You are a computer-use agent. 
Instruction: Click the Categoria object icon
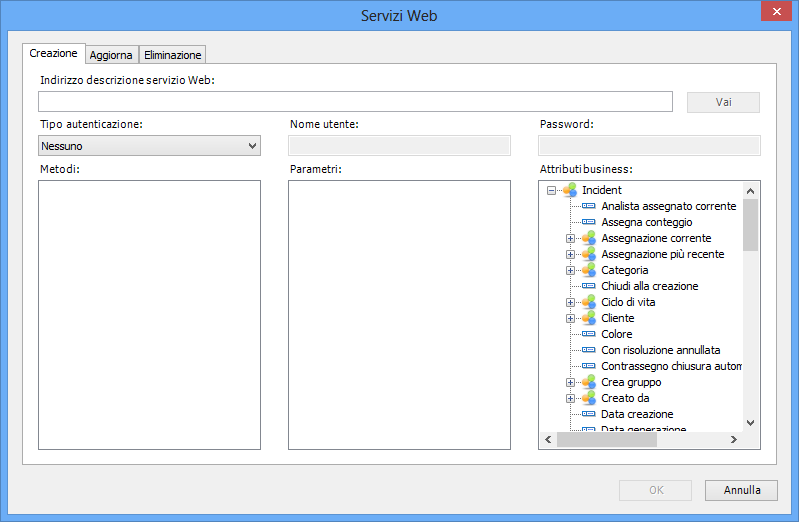click(x=588, y=270)
